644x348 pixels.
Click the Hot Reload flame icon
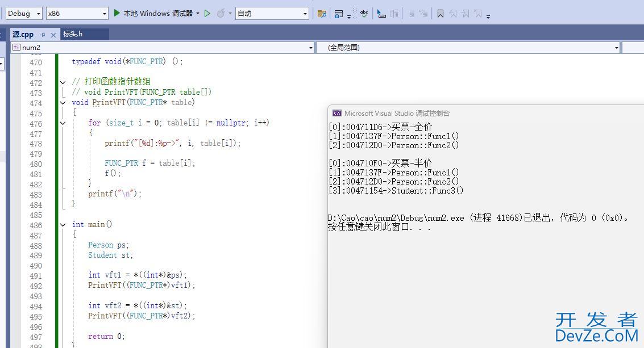coord(221,14)
